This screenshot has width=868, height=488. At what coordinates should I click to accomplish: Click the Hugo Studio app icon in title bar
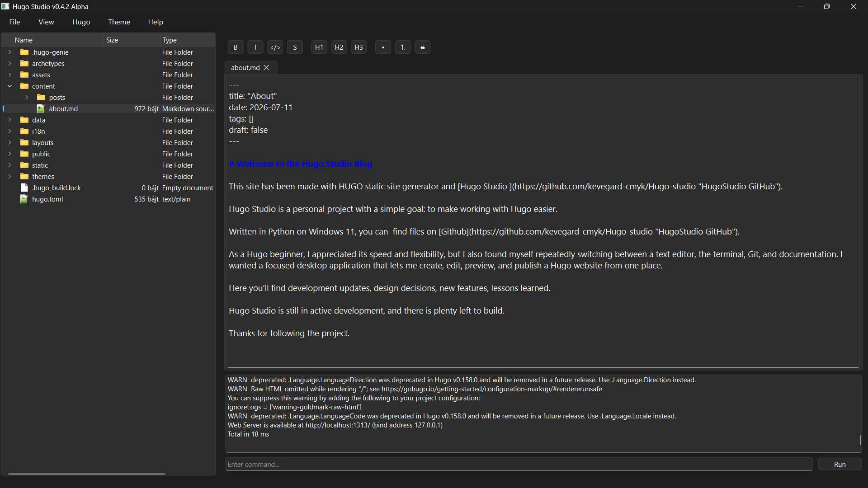click(x=5, y=6)
